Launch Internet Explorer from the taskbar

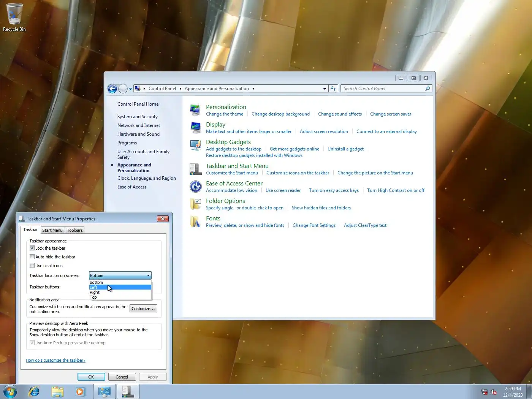34,391
